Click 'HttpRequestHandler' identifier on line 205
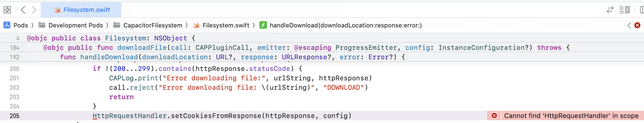 point(130,116)
